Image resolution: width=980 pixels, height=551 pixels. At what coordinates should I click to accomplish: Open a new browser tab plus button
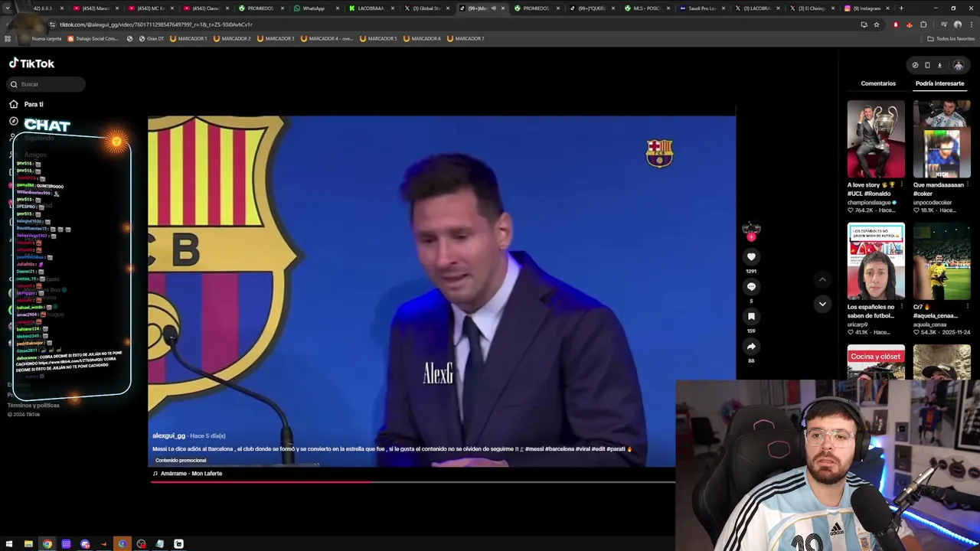901,8
